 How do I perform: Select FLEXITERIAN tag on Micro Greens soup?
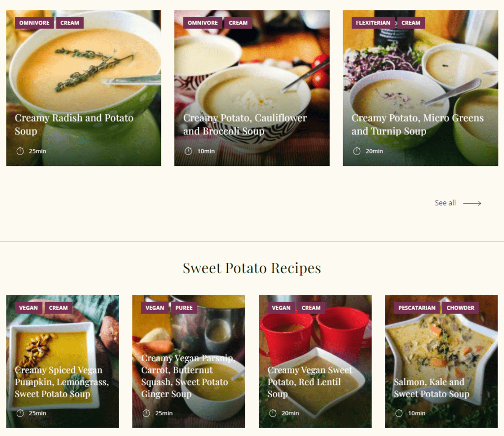(373, 23)
